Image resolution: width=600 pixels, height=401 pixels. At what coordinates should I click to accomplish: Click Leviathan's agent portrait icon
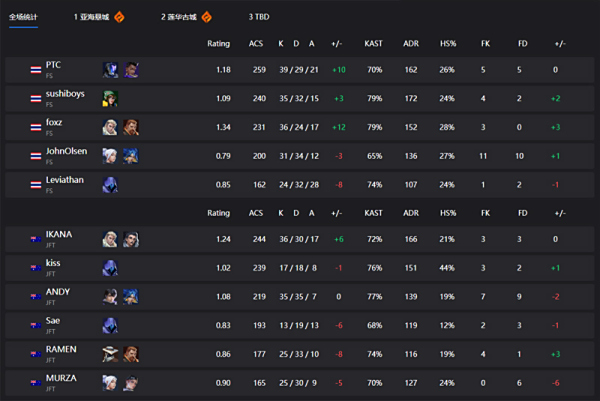click(x=110, y=184)
